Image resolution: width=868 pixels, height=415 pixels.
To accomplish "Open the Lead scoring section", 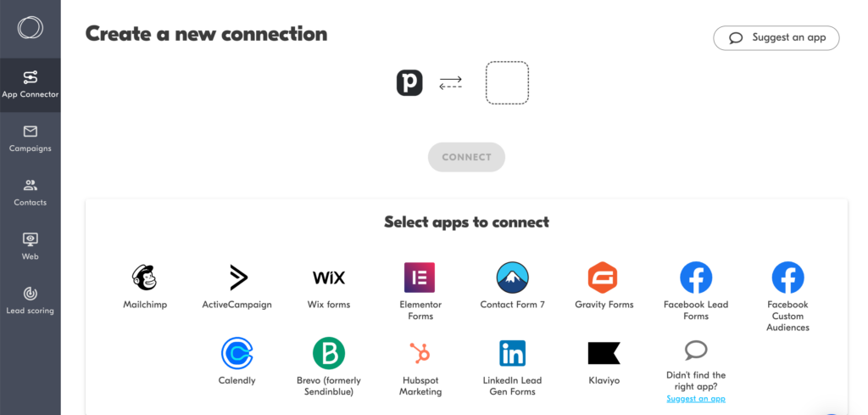I will click(31, 300).
